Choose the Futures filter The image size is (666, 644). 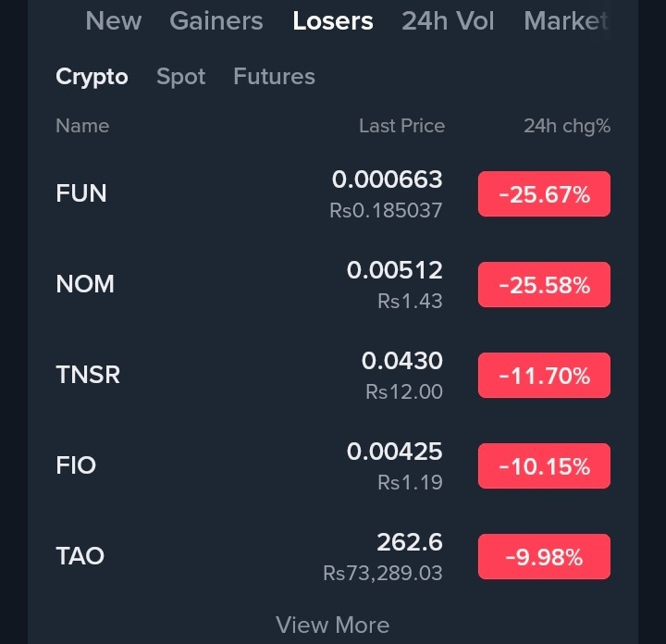[x=274, y=77]
